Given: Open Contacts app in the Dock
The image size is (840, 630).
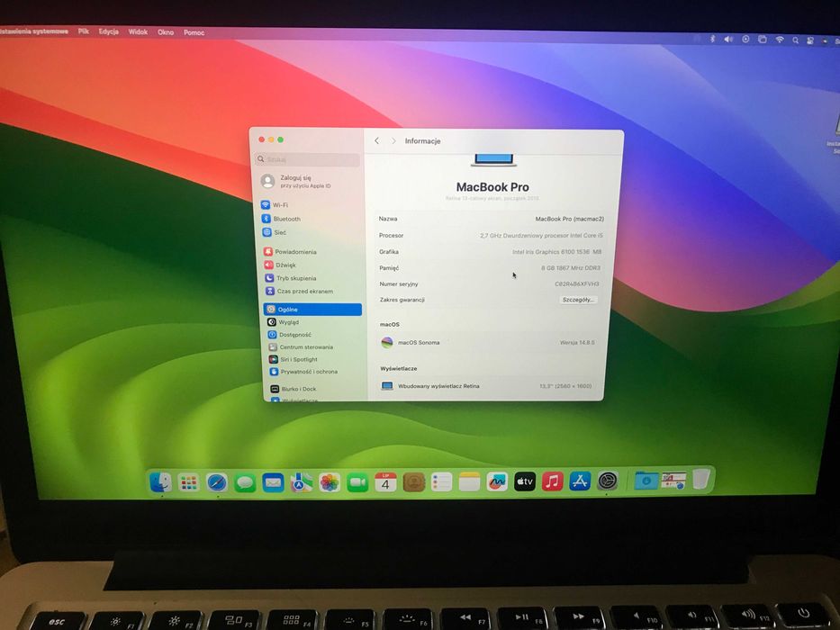Looking at the screenshot, I should [x=413, y=482].
